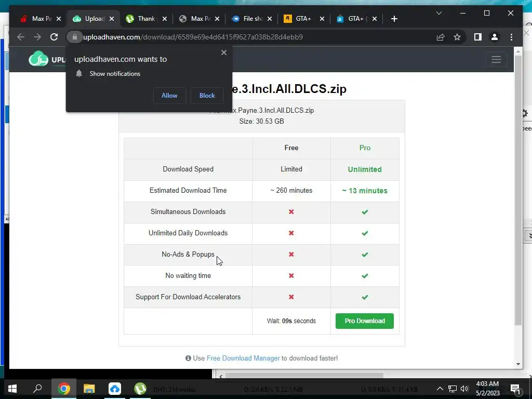Click the Simultaneous Downloads green check
The image size is (532, 399).
coord(365,212)
